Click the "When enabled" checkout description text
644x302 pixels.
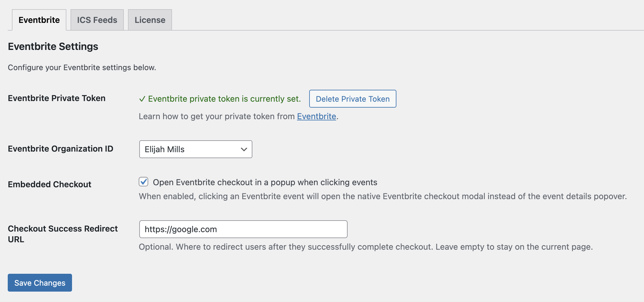click(383, 196)
